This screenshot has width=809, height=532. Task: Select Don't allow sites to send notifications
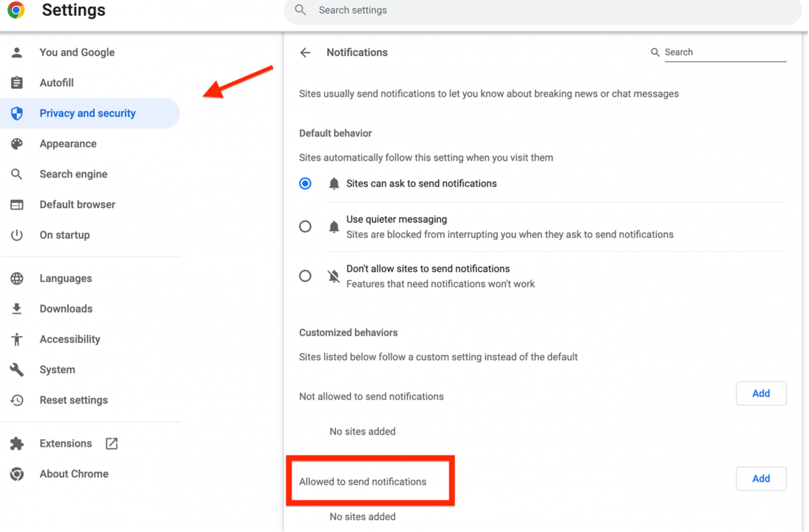(305, 276)
